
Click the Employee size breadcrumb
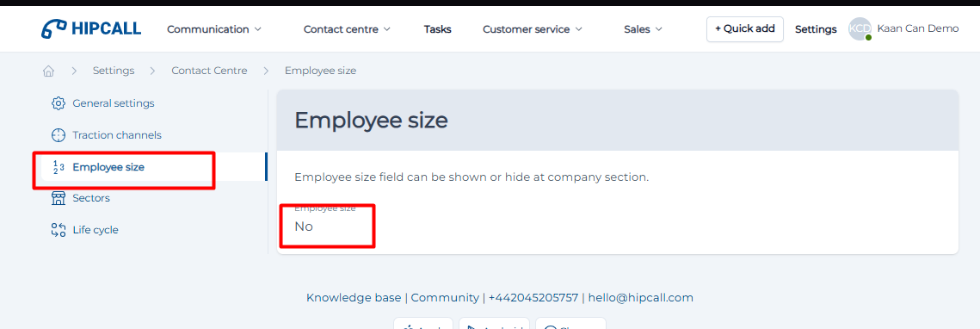pyautogui.click(x=321, y=71)
